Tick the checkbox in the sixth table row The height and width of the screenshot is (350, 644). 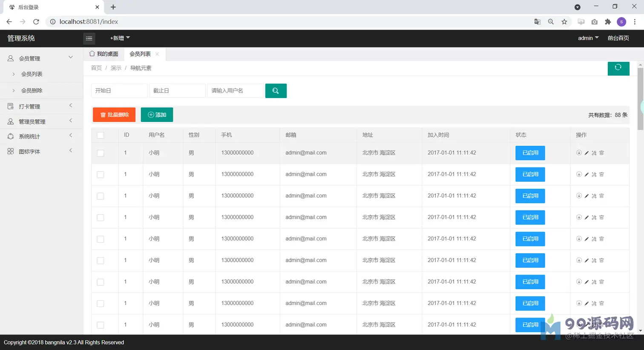pyautogui.click(x=101, y=260)
